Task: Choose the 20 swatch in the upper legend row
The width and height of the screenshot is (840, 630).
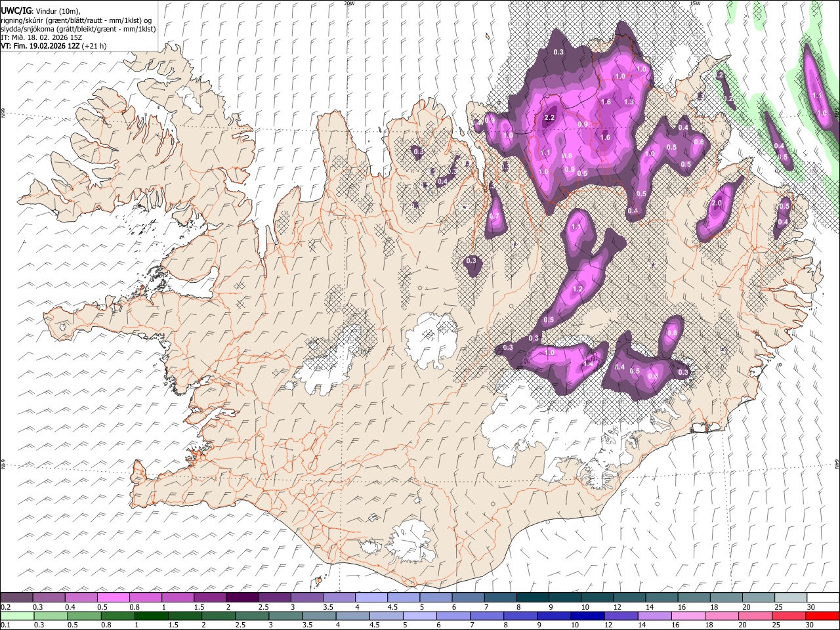Action: [757, 597]
